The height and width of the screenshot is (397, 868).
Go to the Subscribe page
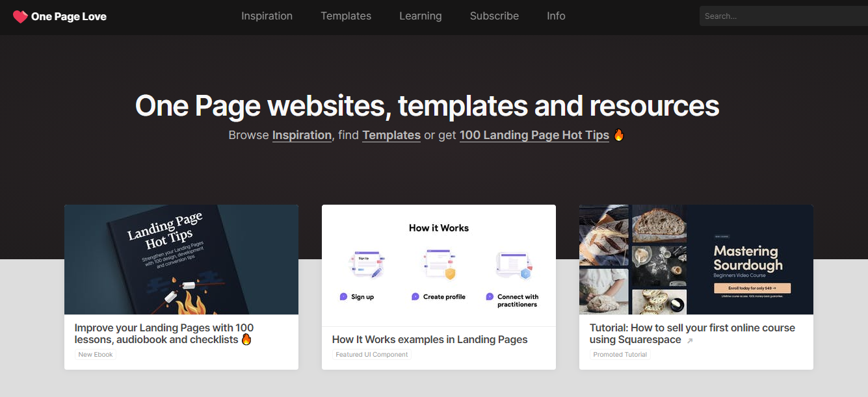[x=494, y=16]
